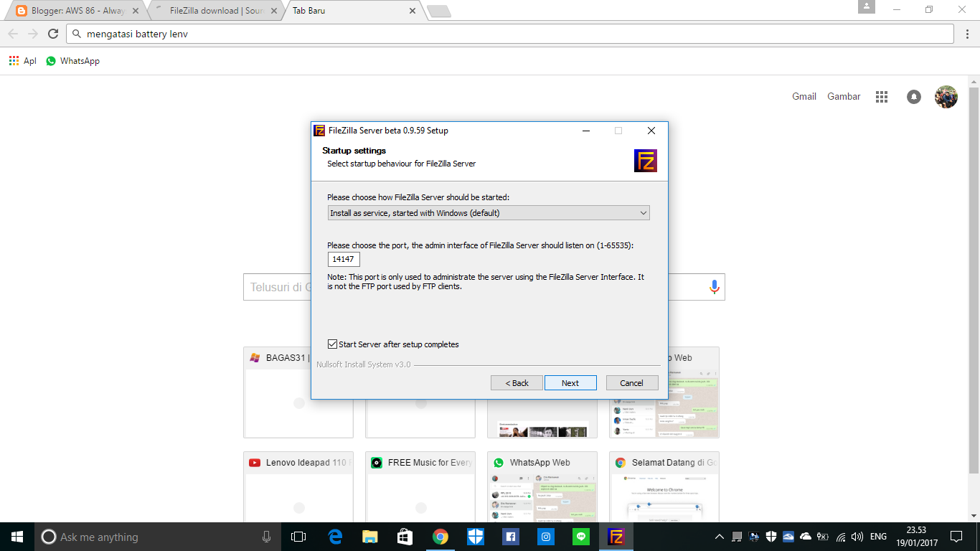Image resolution: width=980 pixels, height=551 pixels.
Task: Launch Microsoft Edge from taskbar
Action: click(x=334, y=537)
